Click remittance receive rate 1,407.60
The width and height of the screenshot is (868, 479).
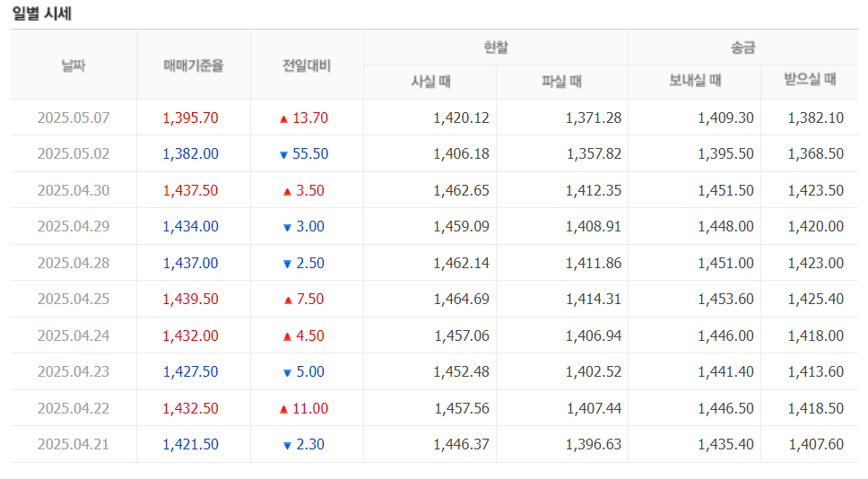(x=816, y=444)
